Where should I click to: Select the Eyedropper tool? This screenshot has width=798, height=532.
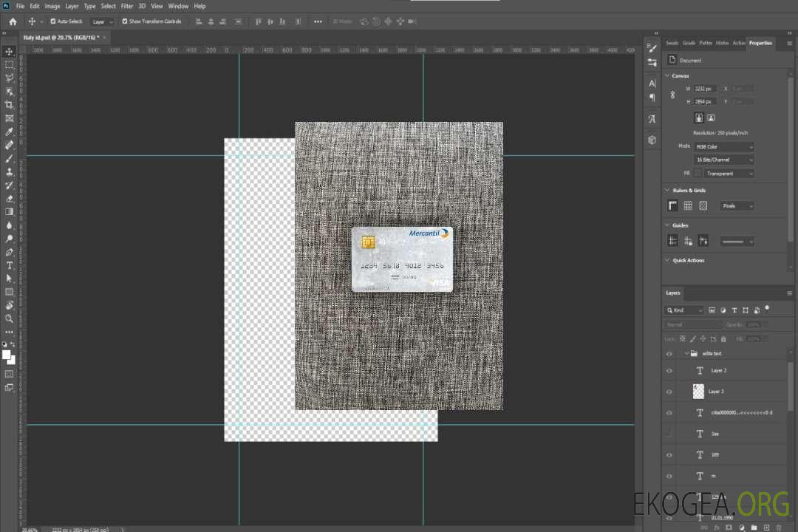click(10, 132)
